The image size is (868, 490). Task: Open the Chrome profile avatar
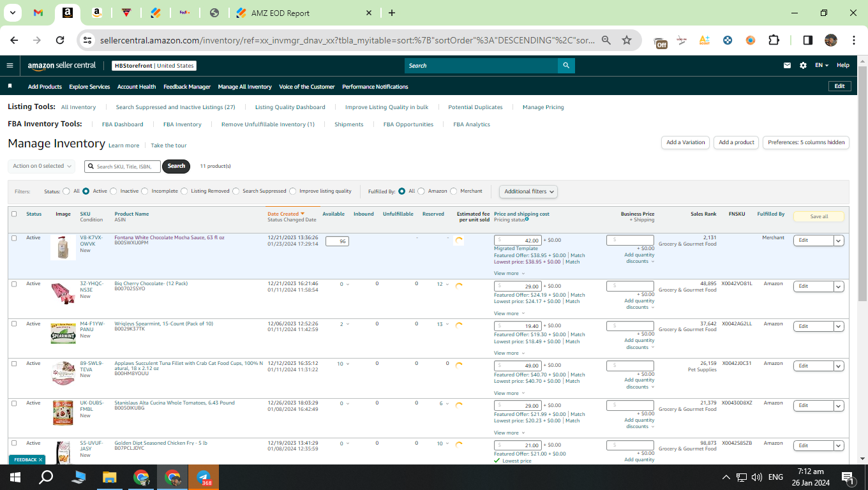[x=830, y=40]
